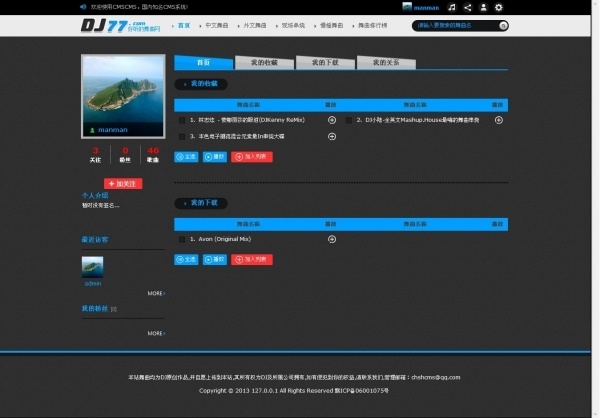Screen dimensions: 600x418
Task: Play the Mashup.House track via circle icon
Action: tap(500, 120)
